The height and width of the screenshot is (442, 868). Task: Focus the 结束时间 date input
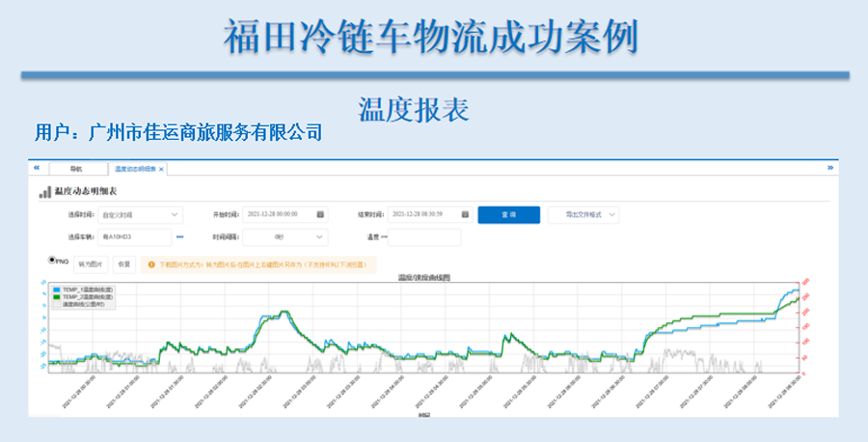430,214
